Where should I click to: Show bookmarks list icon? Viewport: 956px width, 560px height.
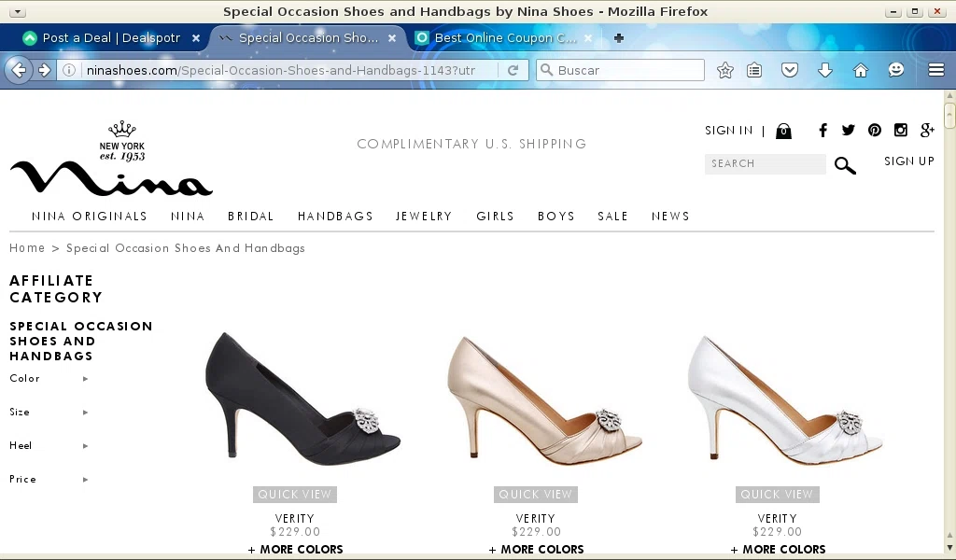(754, 70)
